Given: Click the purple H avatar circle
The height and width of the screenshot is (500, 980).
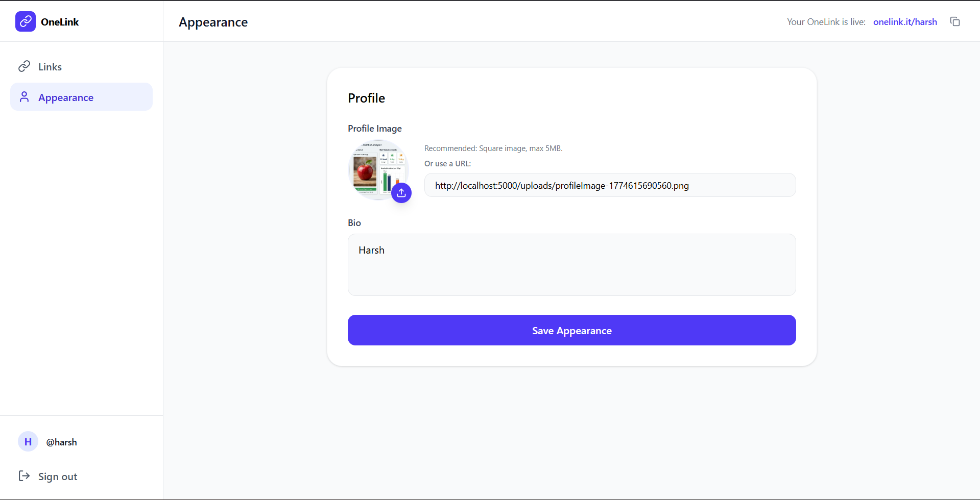Looking at the screenshot, I should point(28,441).
